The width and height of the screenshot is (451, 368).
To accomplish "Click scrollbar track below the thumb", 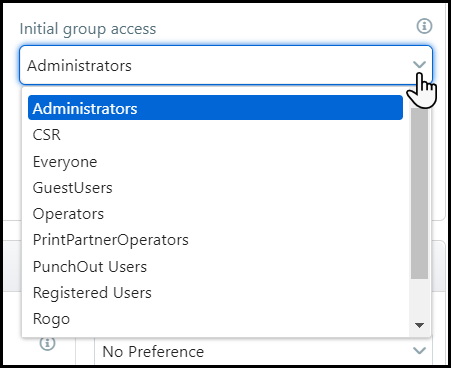I will 419,298.
